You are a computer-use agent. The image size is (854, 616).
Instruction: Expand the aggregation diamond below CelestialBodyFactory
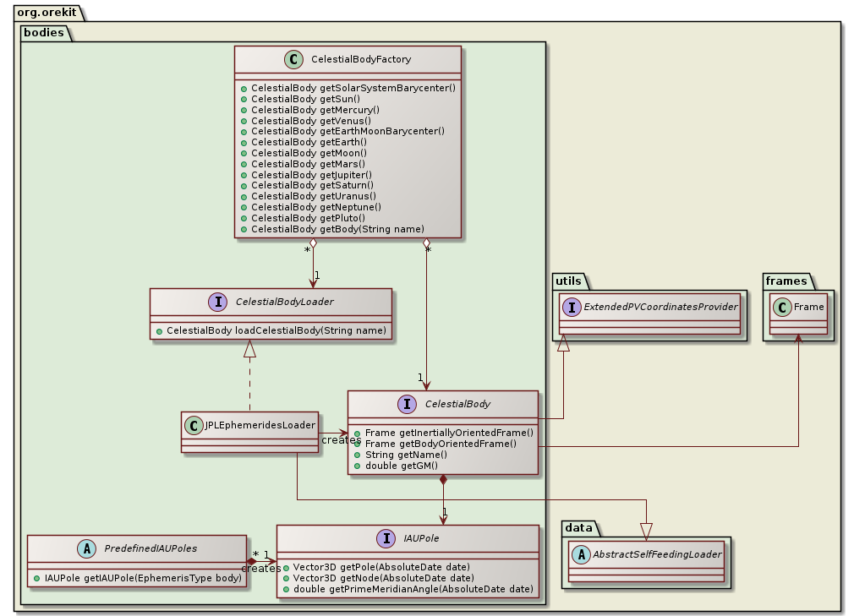click(x=313, y=243)
